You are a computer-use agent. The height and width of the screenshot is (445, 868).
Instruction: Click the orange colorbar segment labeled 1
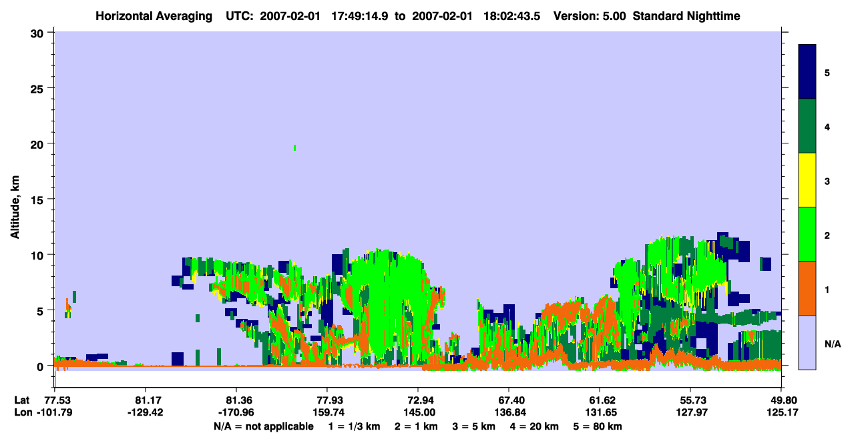pos(807,288)
